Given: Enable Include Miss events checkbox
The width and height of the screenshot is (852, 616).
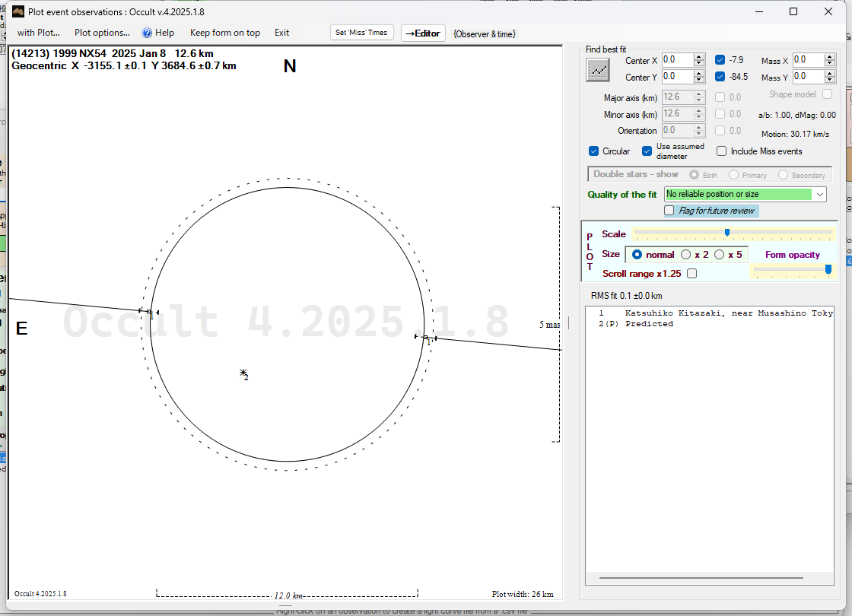Looking at the screenshot, I should click(x=722, y=151).
